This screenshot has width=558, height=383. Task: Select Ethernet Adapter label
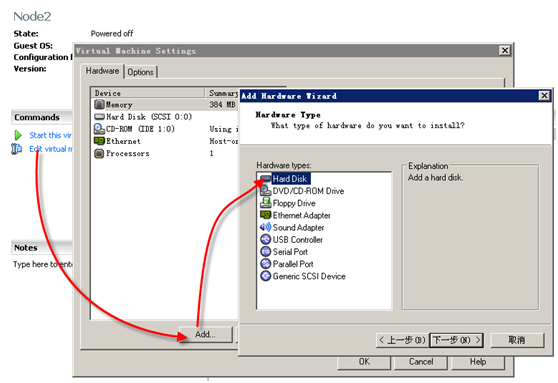301,215
